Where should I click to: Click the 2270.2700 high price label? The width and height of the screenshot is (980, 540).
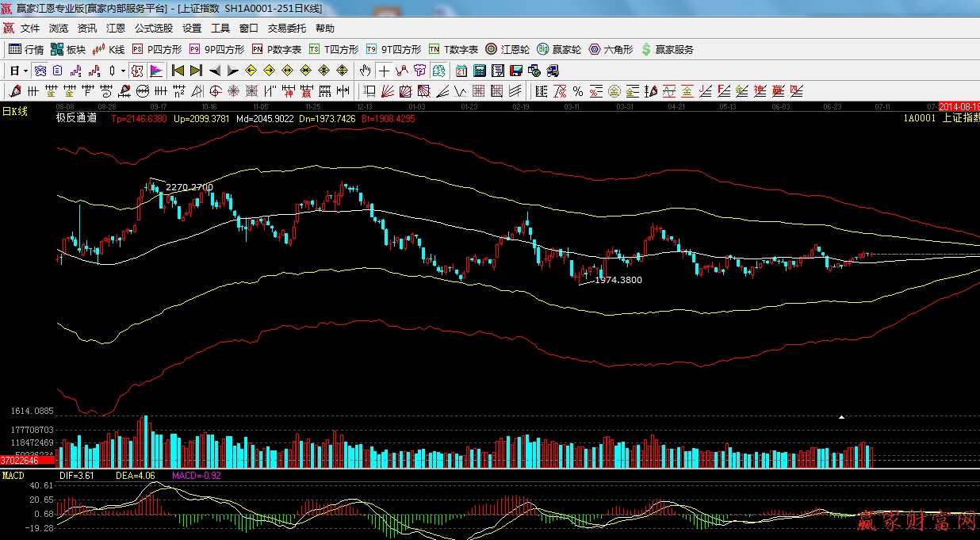[189, 187]
